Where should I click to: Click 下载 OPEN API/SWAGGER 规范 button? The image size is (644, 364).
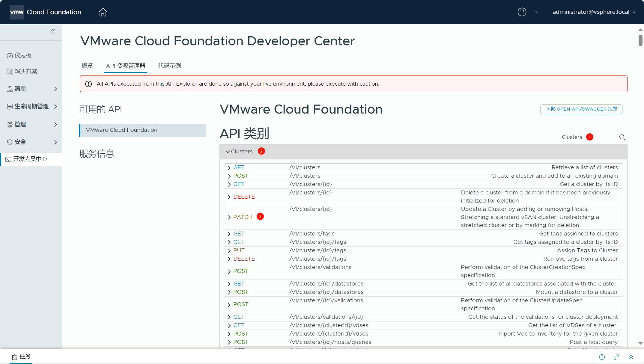click(x=581, y=109)
